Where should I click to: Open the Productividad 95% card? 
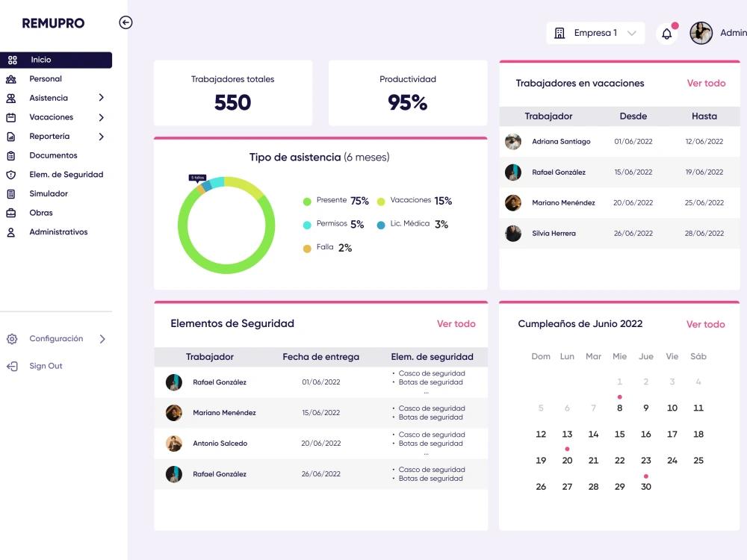pos(408,93)
